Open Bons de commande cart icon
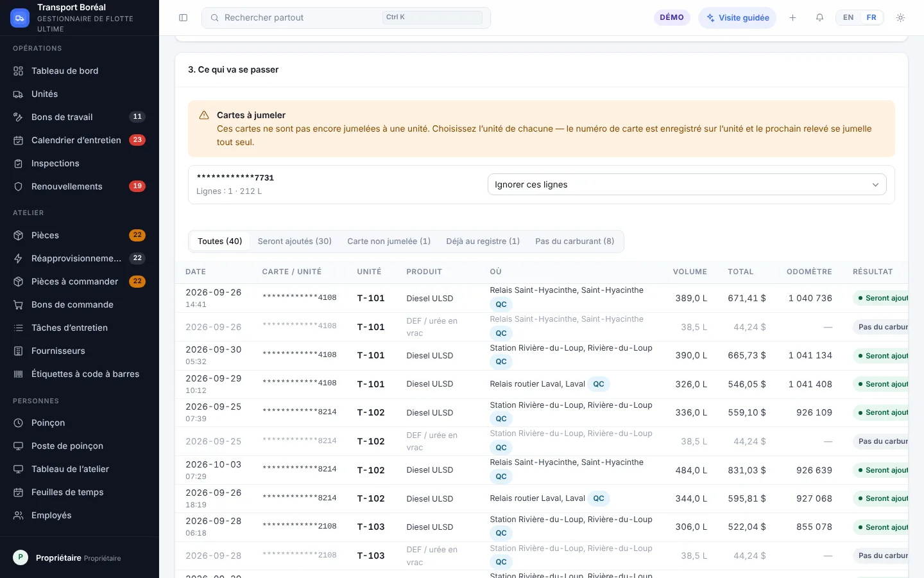Image resolution: width=924 pixels, height=578 pixels. click(x=19, y=304)
